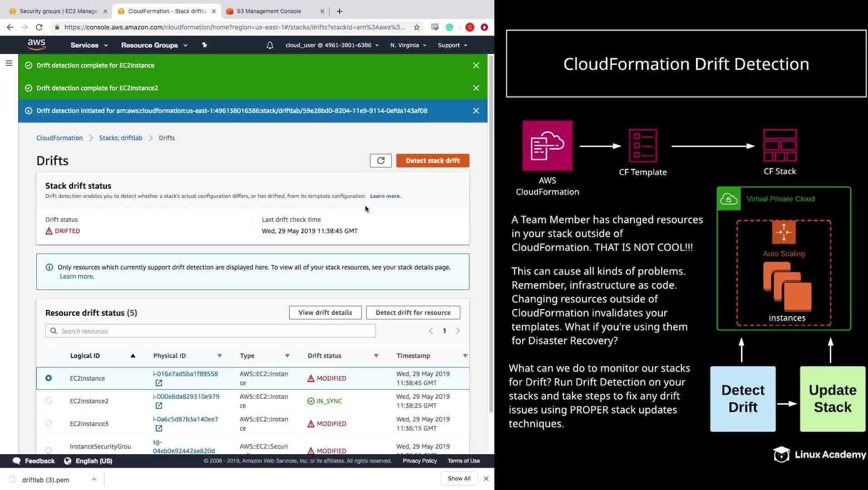Open Physical ID column sort arrow
Image resolution: width=868 pixels, height=490 pixels.
click(x=220, y=356)
